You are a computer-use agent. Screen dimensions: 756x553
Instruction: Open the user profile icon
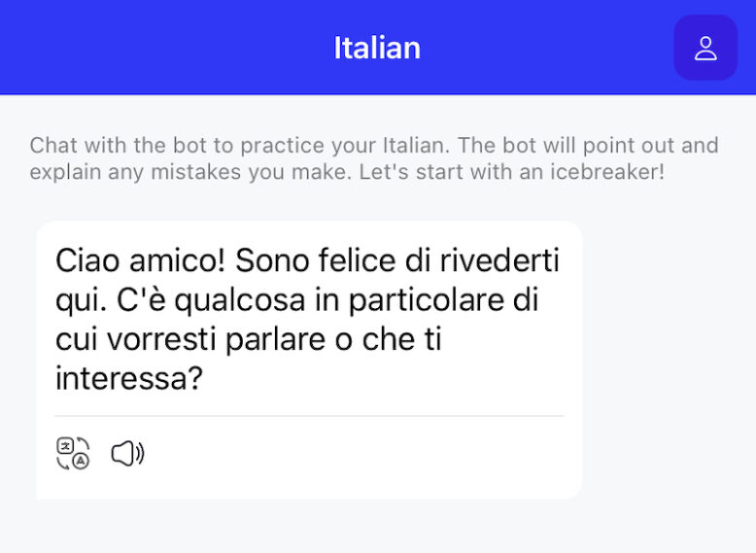click(x=705, y=48)
